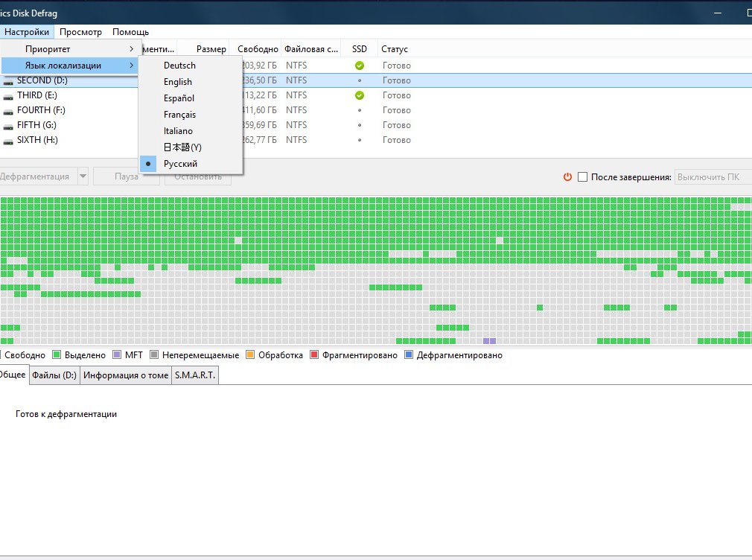Choose Deutsch language

(191, 66)
